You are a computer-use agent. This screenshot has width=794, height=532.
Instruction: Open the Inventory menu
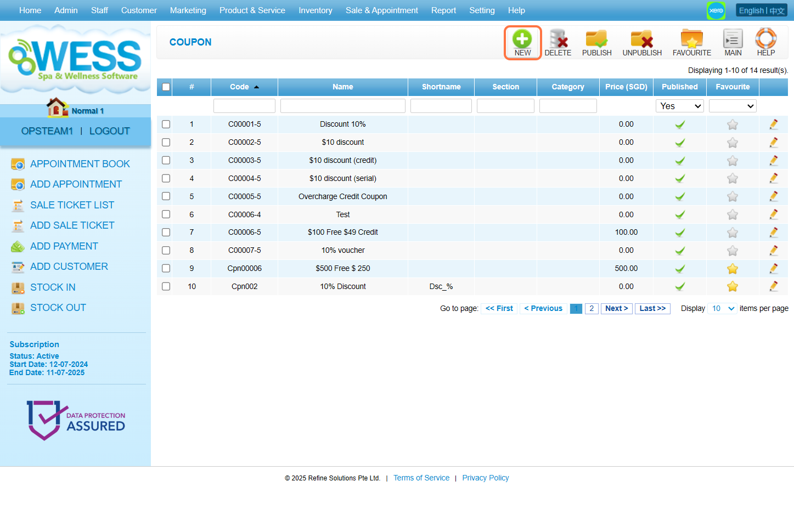(x=315, y=10)
